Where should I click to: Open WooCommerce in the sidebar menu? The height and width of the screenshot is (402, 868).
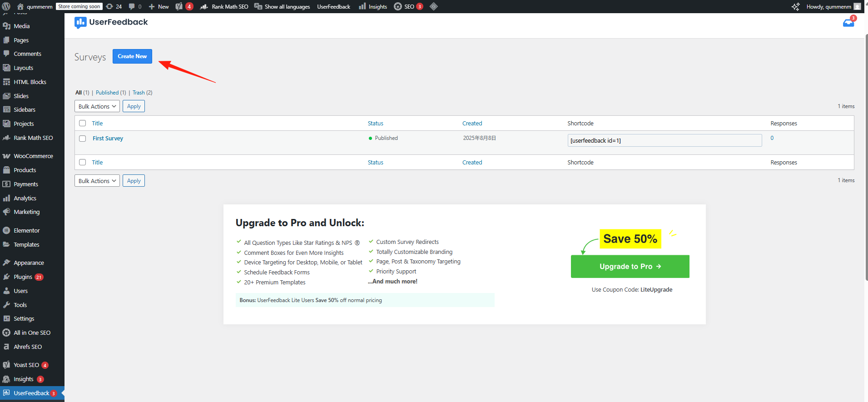[x=33, y=156]
